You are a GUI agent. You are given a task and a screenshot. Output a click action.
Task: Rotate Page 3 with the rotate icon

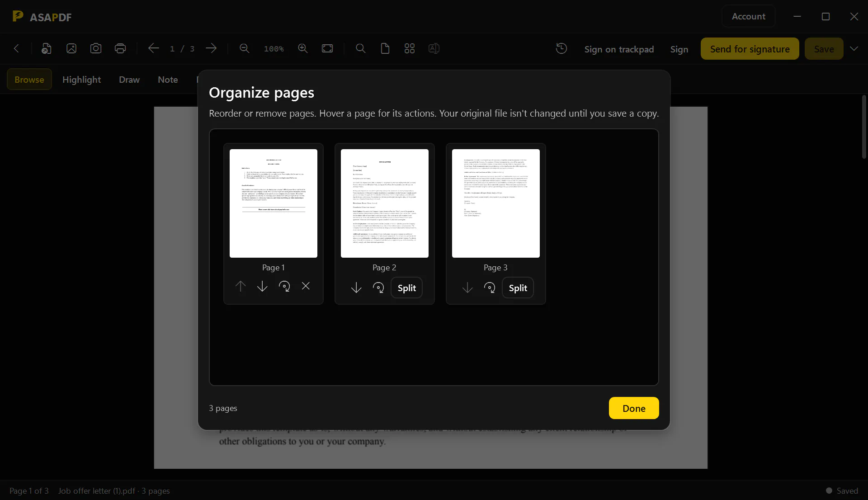click(x=490, y=288)
